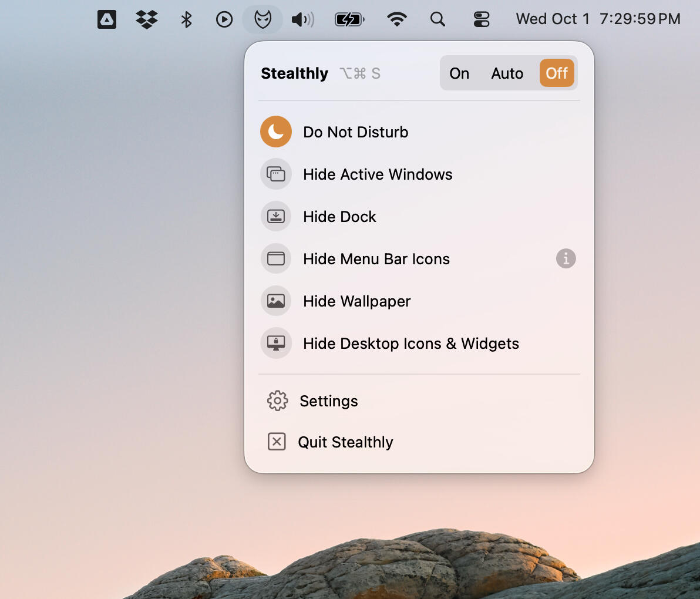Viewport: 700px width, 599px height.
Task: Open the Dropbox menu bar icon
Action: click(147, 19)
